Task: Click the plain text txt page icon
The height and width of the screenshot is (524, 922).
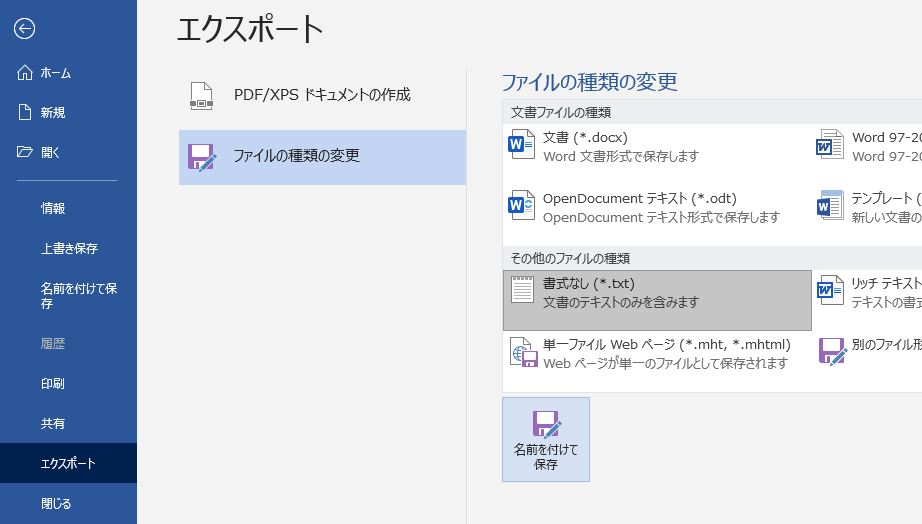Action: tap(522, 289)
